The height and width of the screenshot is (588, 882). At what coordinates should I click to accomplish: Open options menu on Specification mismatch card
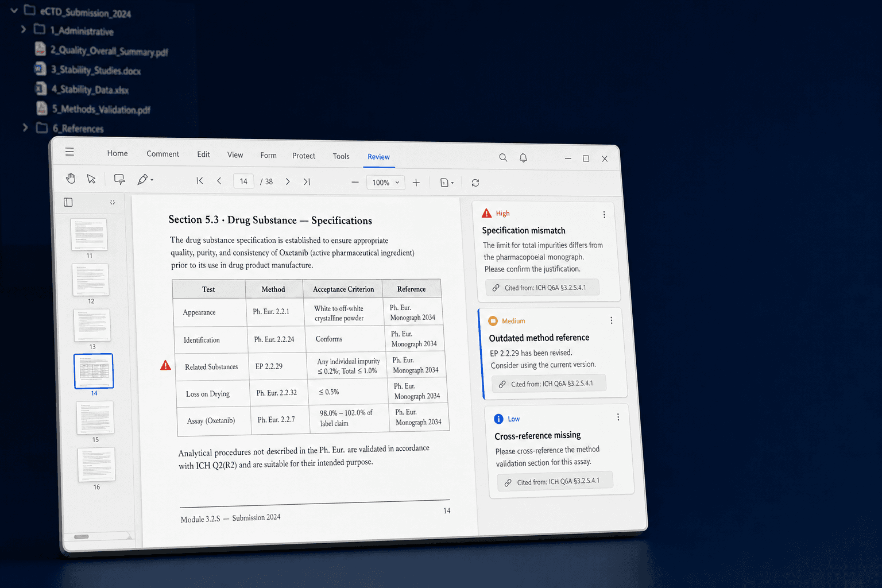(604, 215)
